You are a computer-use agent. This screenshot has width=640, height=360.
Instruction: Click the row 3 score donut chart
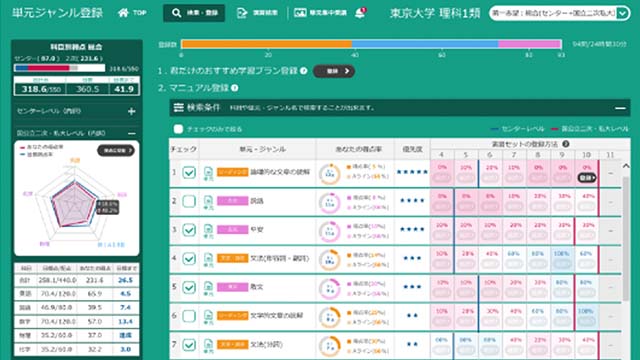330,231
